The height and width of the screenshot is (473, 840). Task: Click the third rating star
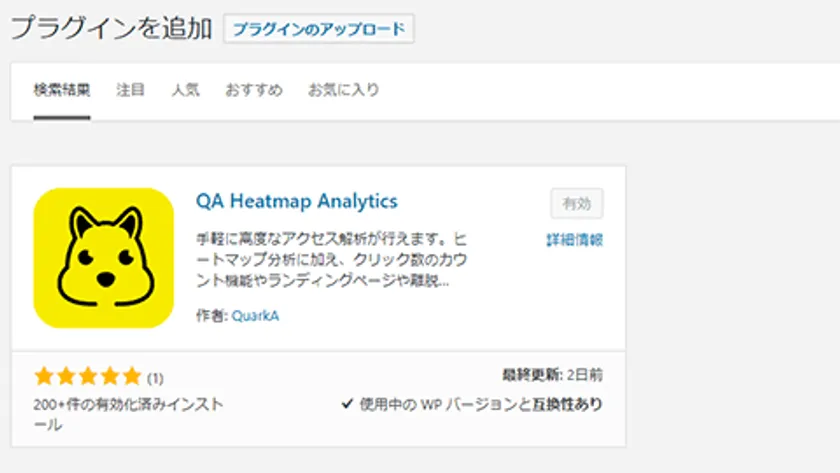[x=87, y=377]
